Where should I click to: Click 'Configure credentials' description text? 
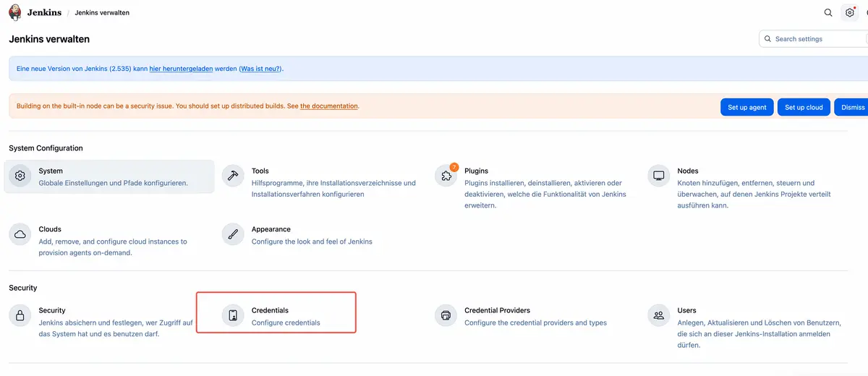point(286,322)
